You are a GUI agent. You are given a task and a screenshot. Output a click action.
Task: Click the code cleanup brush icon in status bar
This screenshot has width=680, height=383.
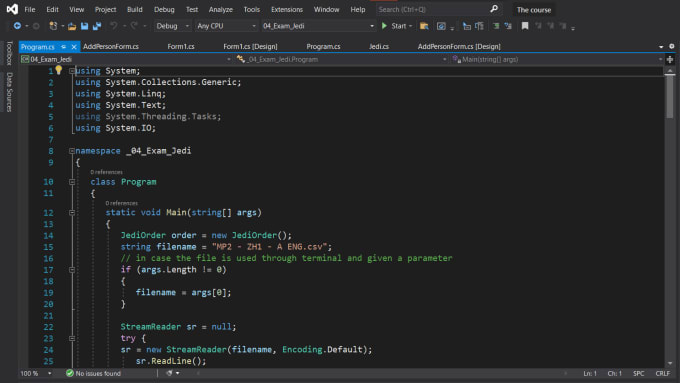[x=169, y=373]
